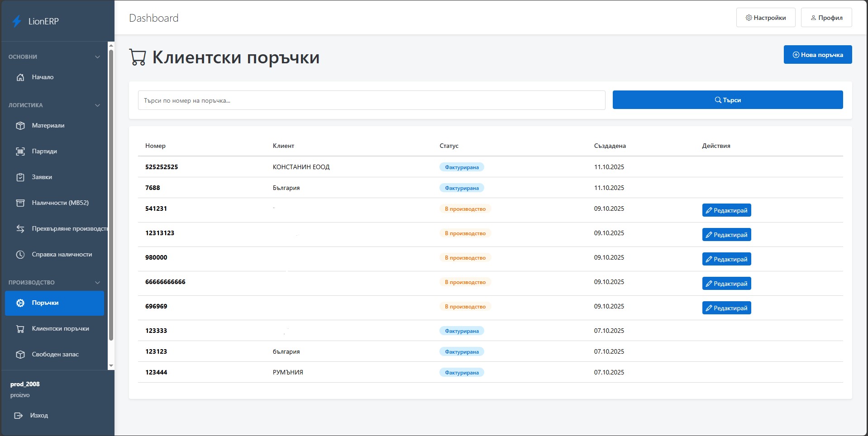
Task: Click the Наличности (MB52) icon
Action: pyautogui.click(x=20, y=203)
